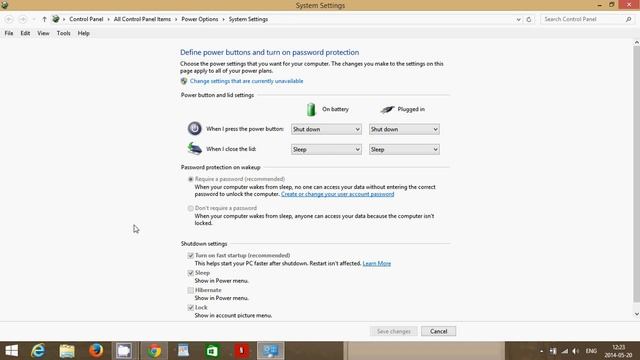
Task: Open the Tools menu
Action: point(63,33)
